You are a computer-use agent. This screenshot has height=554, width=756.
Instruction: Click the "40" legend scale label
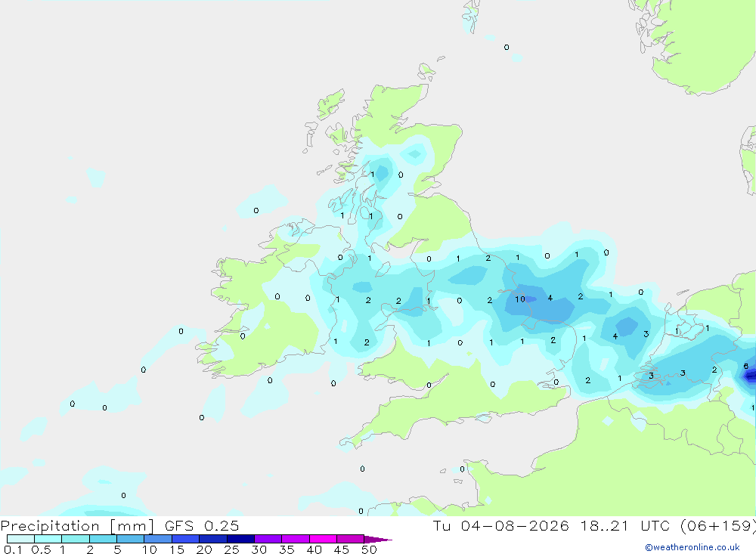click(314, 549)
